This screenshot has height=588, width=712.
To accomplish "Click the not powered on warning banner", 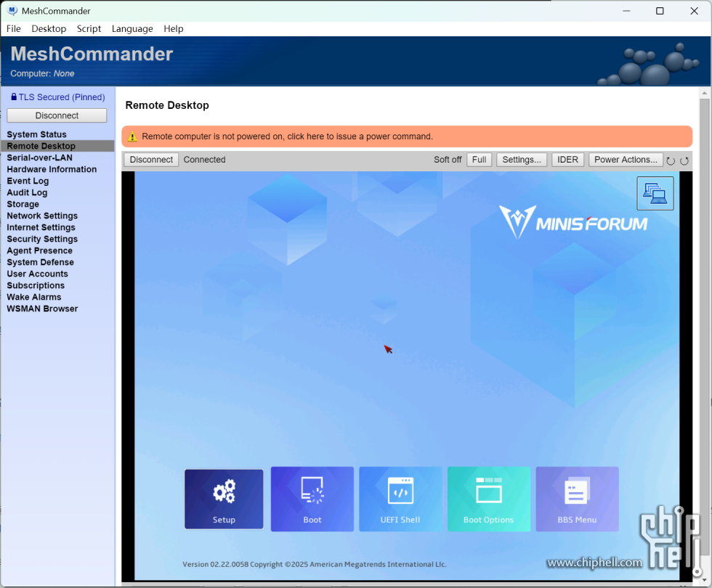I will click(407, 136).
